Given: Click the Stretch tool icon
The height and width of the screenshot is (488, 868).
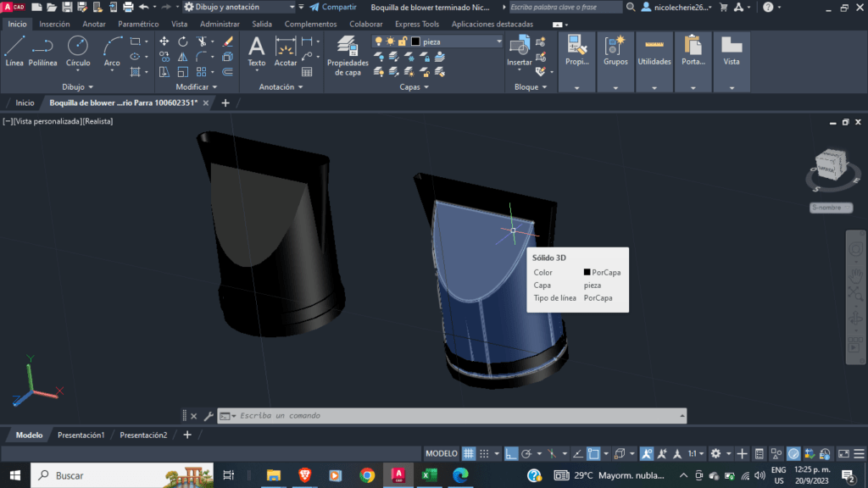Looking at the screenshot, I should coord(164,72).
